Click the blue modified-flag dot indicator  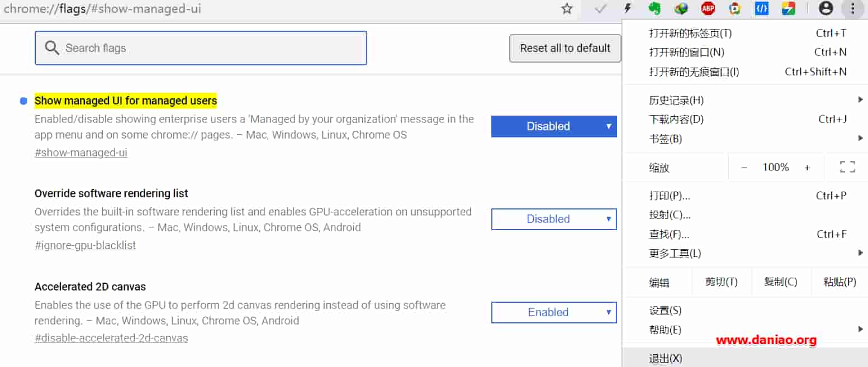click(x=23, y=101)
